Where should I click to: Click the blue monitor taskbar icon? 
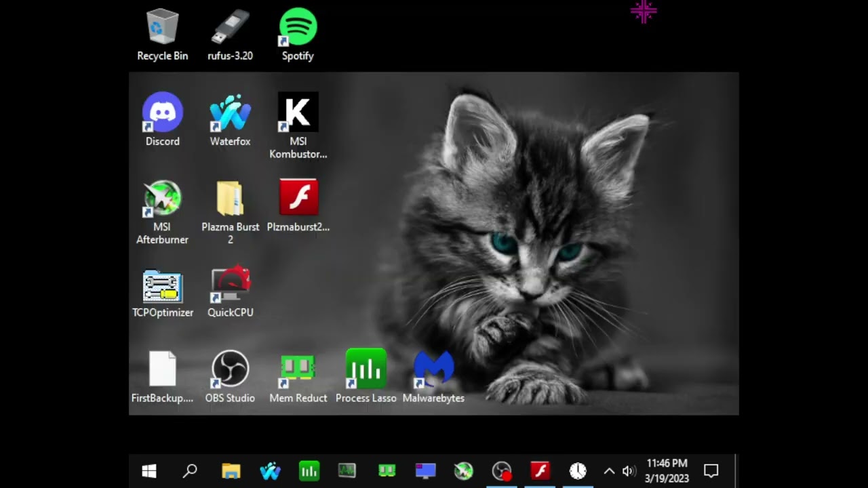[x=425, y=471]
